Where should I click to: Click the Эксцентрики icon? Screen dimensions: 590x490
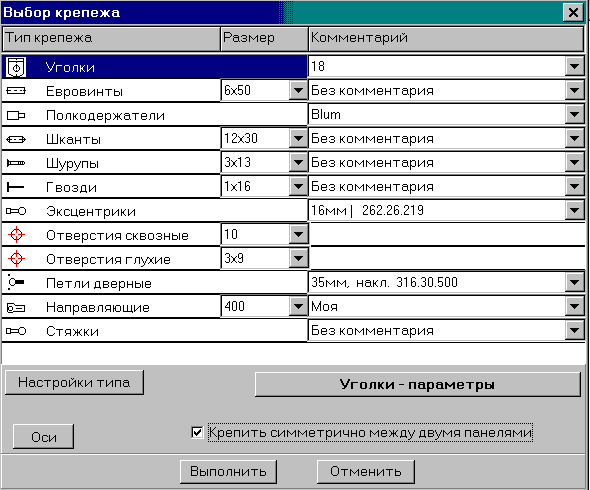16,211
